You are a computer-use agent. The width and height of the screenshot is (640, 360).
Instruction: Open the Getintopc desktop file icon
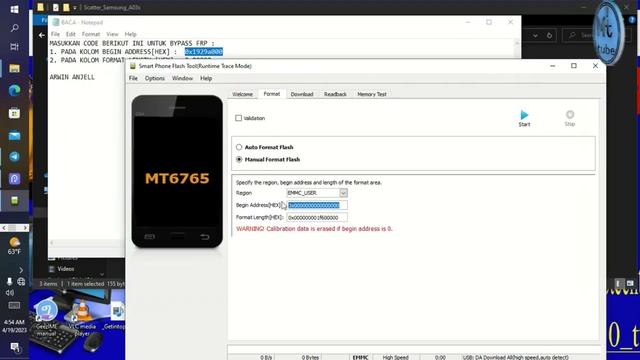click(x=116, y=316)
